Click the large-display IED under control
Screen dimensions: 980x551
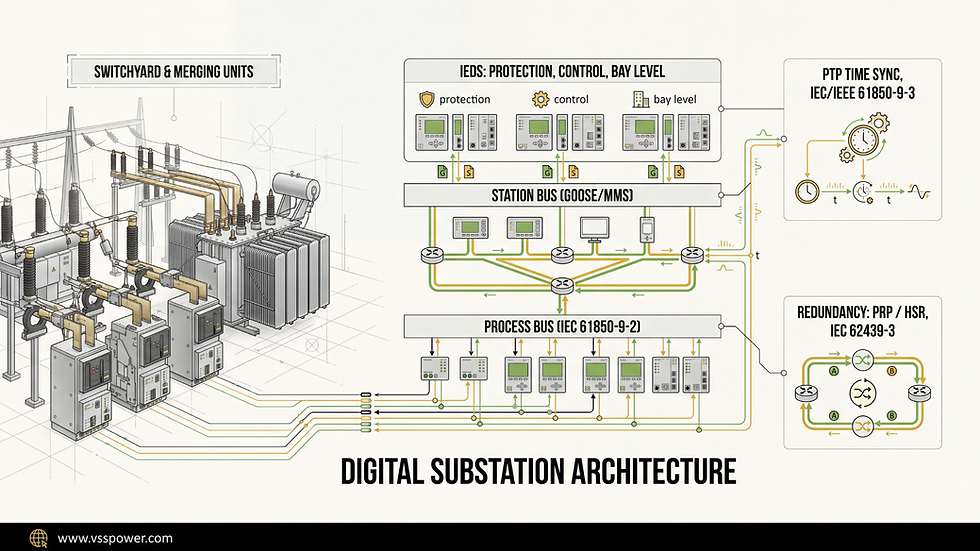pos(534,132)
